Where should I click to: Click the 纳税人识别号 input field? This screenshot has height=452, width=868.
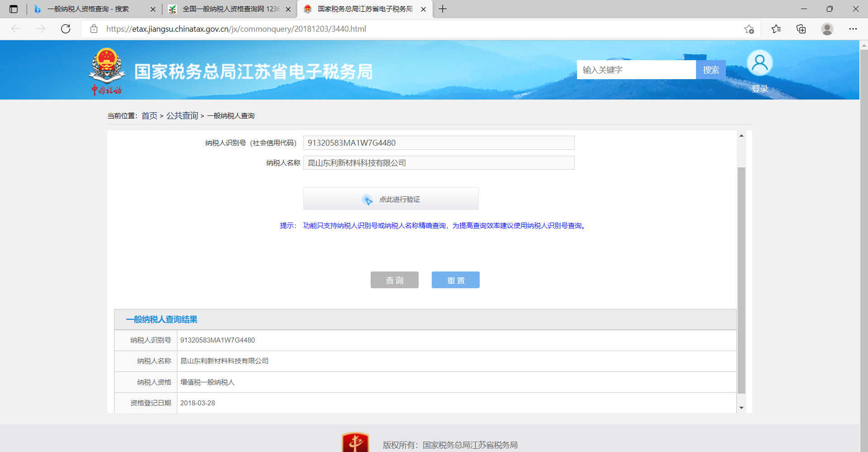(438, 143)
